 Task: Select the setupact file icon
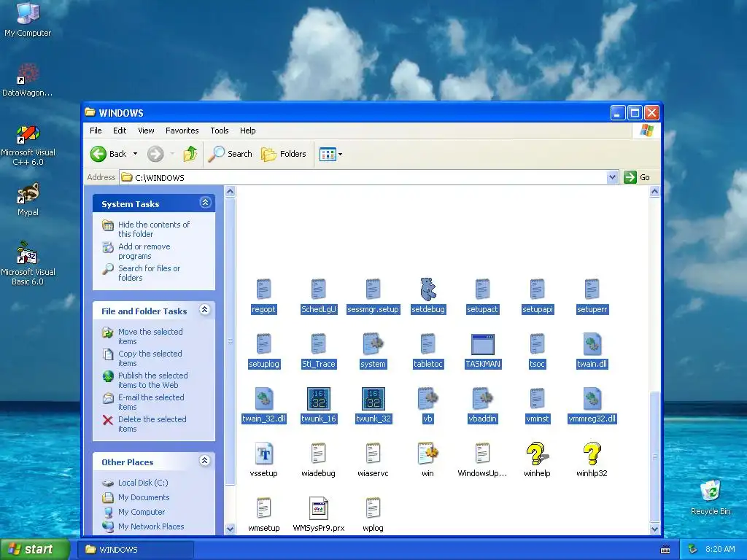click(483, 289)
